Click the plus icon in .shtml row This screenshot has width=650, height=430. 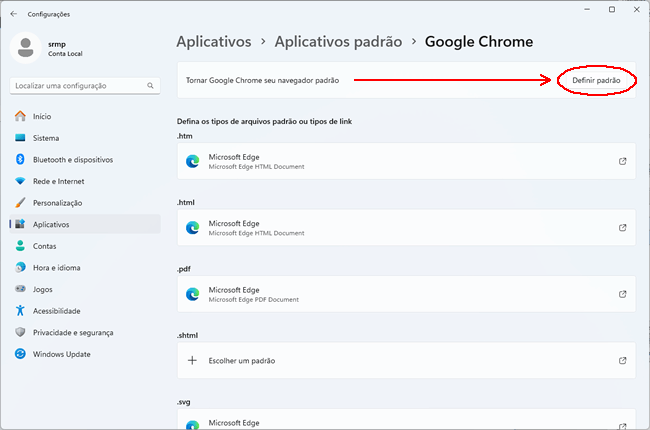point(192,360)
